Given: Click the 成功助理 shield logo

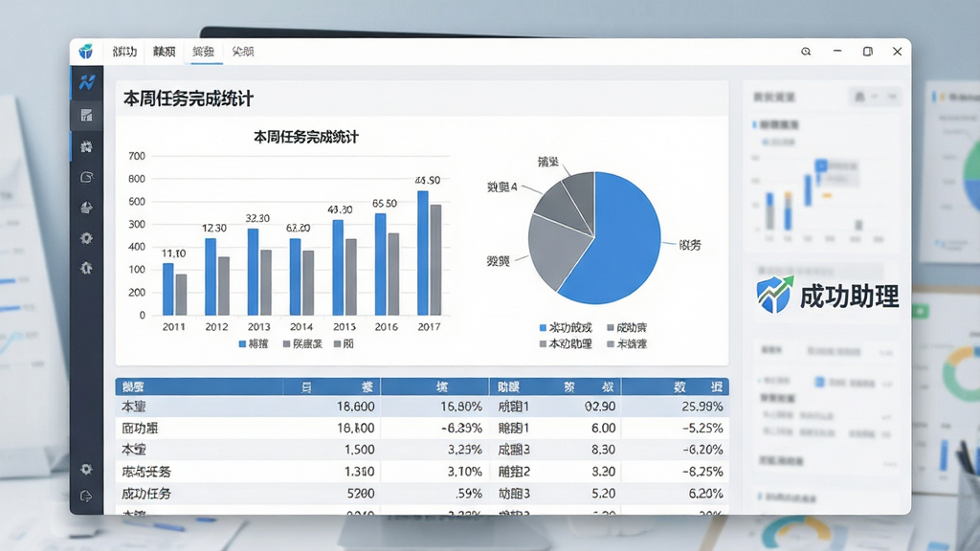Looking at the screenshot, I should point(775,295).
